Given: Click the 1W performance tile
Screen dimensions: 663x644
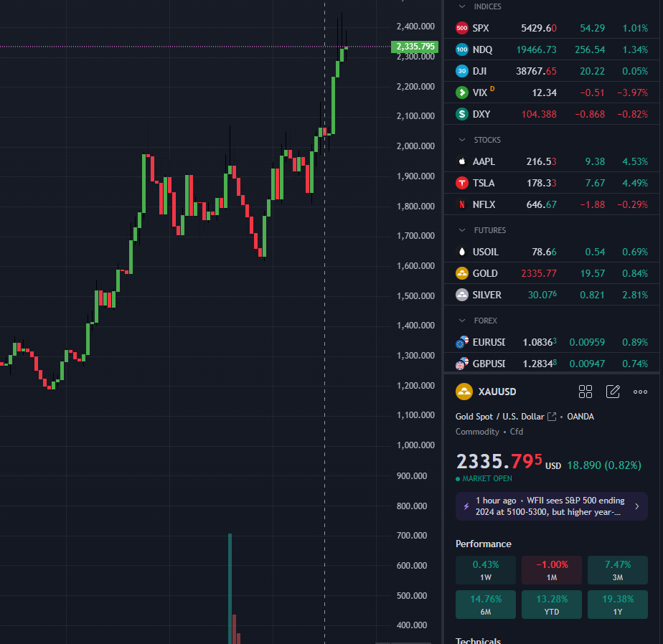Looking at the screenshot, I should [485, 570].
